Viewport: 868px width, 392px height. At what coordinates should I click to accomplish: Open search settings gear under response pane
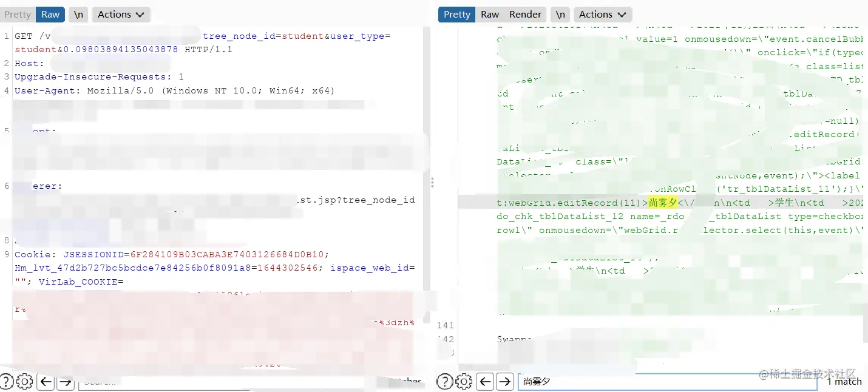464,382
